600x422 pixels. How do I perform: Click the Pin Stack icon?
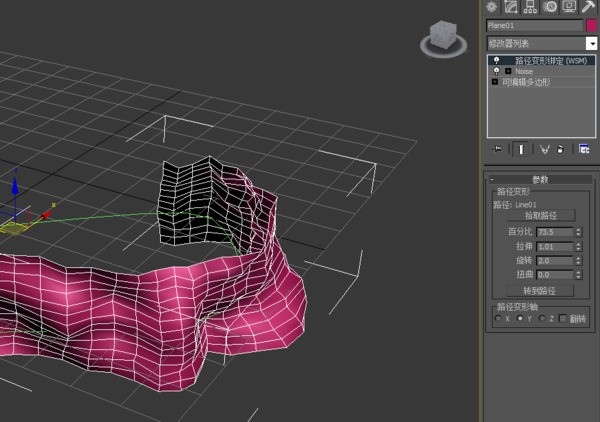[497, 149]
